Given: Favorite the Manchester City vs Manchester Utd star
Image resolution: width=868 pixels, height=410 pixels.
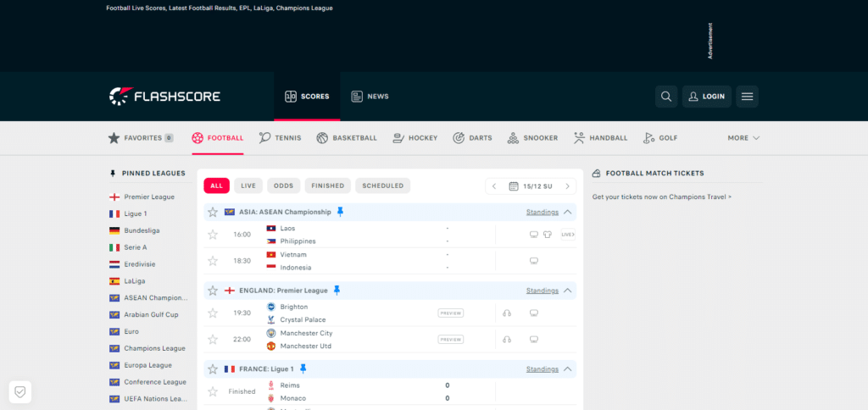Looking at the screenshot, I should click(213, 339).
